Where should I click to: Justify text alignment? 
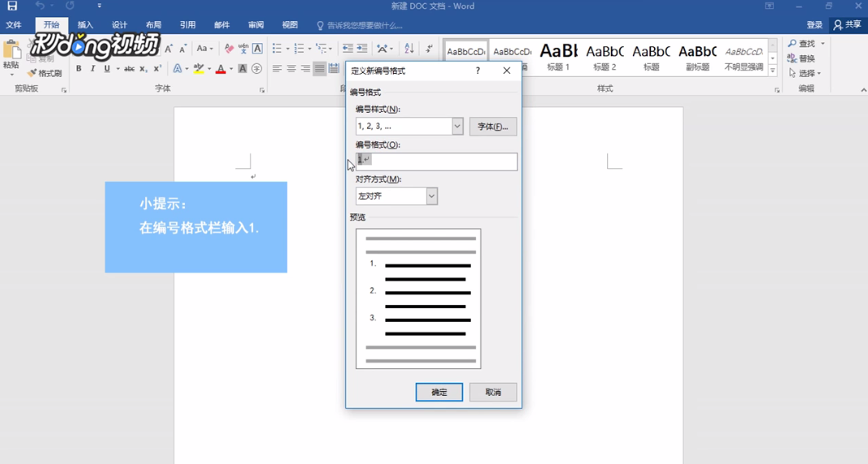click(319, 69)
